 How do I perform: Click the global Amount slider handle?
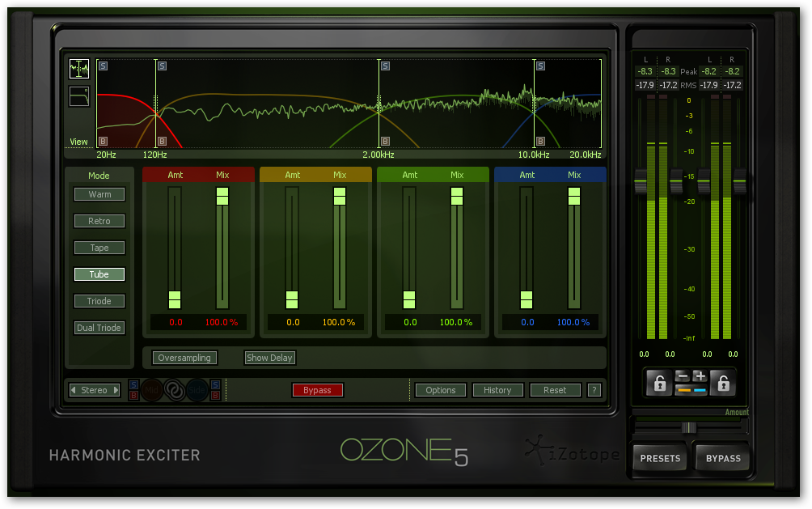pos(688,427)
